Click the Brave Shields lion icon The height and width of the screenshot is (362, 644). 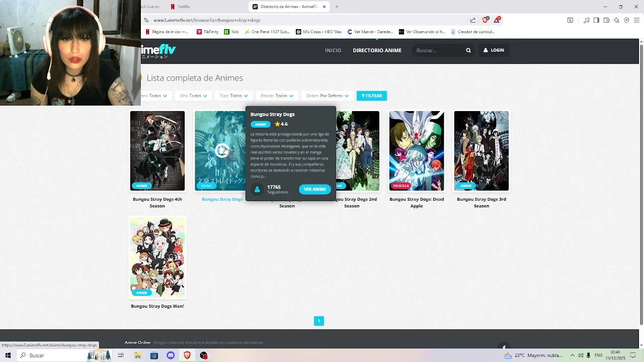coord(485,20)
